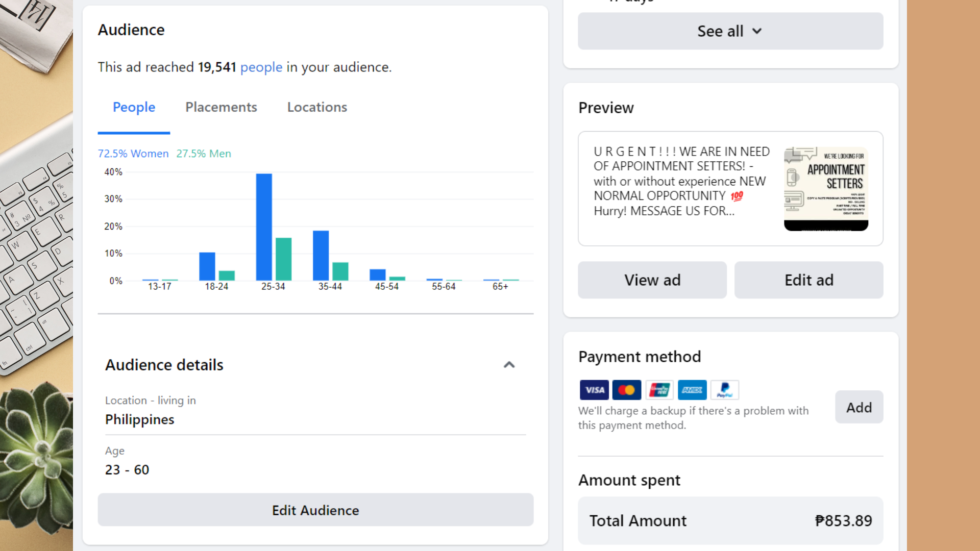
Task: Add a backup payment method
Action: point(859,407)
